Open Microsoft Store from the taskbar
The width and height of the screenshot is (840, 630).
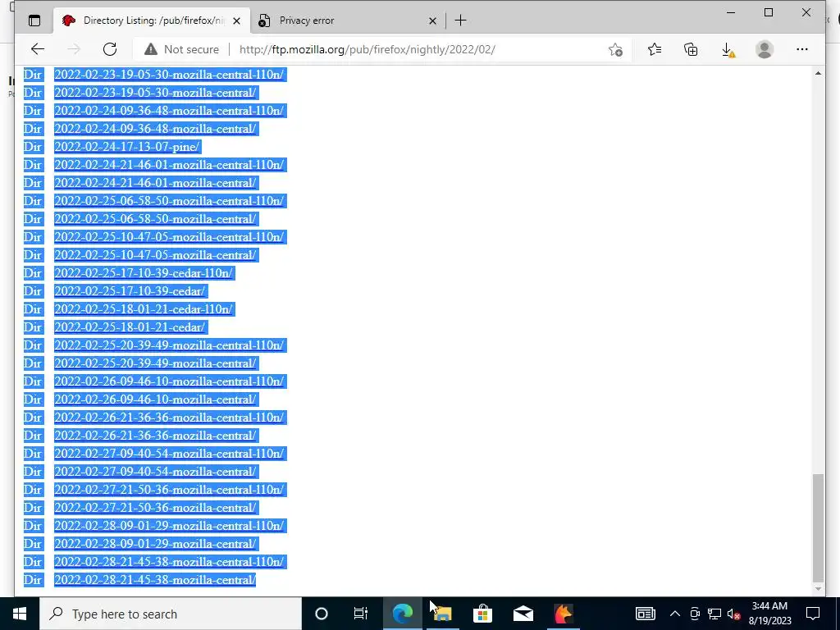[x=482, y=614]
